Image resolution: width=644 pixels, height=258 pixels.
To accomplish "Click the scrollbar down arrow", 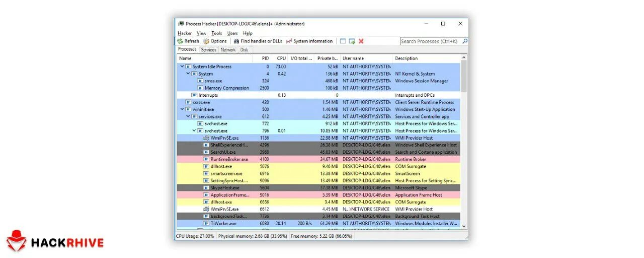I will pyautogui.click(x=464, y=226).
